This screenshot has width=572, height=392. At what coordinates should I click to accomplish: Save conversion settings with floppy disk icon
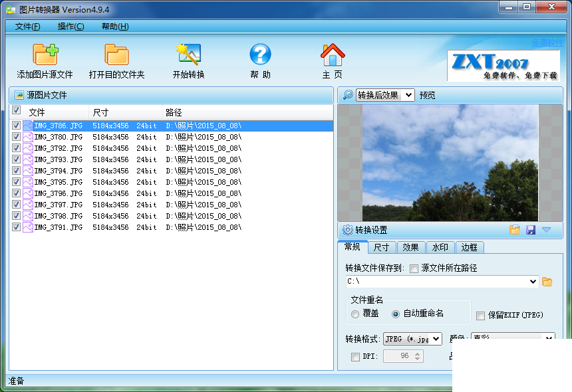(530, 229)
